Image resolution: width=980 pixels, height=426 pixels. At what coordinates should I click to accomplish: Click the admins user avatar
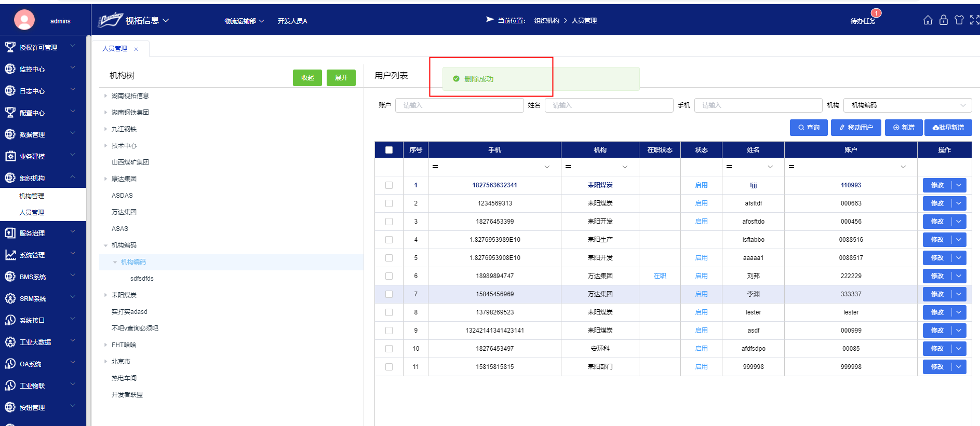click(x=24, y=20)
